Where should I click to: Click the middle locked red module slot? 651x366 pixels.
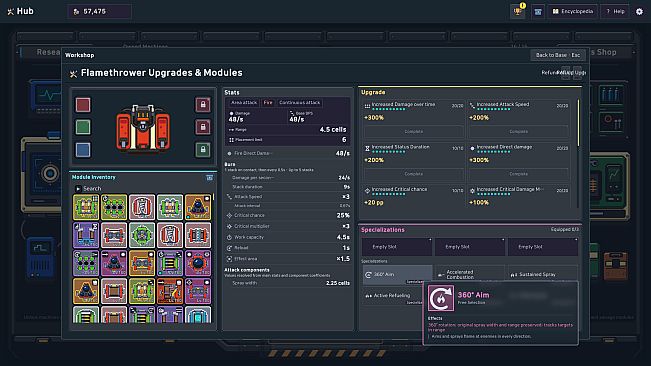click(203, 127)
